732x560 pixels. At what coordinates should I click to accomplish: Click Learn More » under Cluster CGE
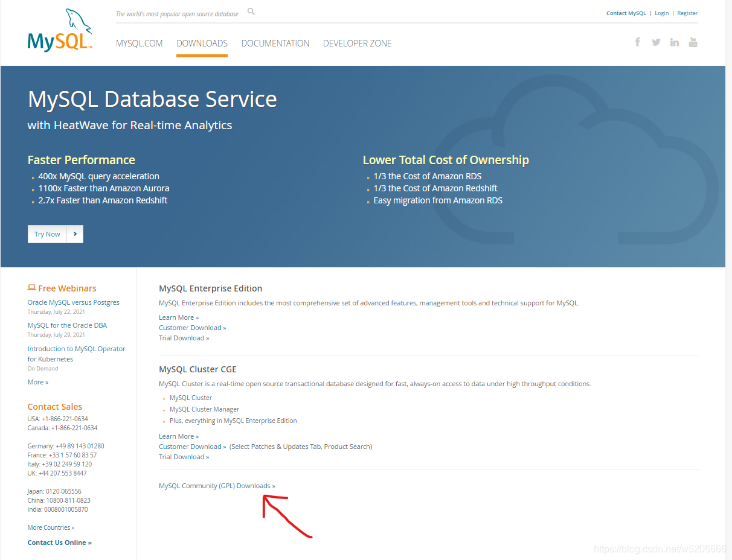click(179, 436)
